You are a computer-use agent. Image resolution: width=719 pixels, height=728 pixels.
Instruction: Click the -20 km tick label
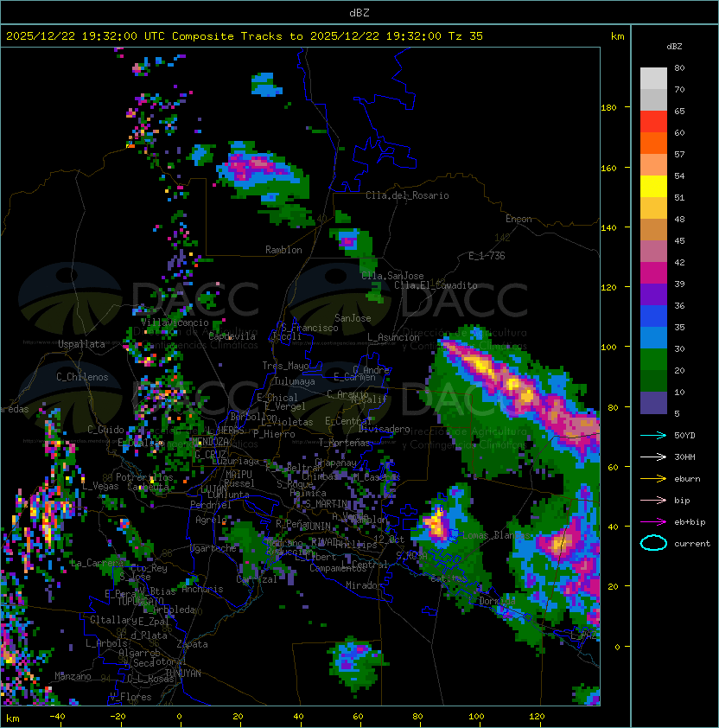pos(118,717)
